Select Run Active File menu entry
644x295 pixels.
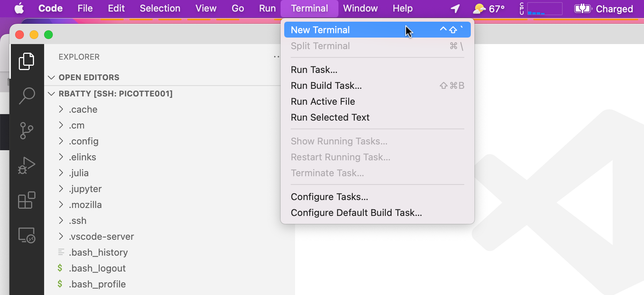377,101
